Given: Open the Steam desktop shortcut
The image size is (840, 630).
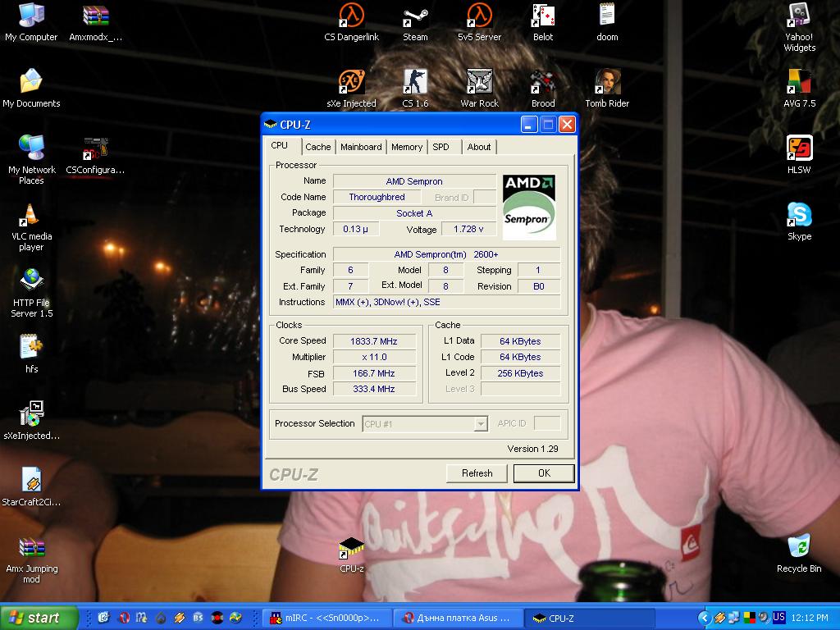Looking at the screenshot, I should [415, 16].
